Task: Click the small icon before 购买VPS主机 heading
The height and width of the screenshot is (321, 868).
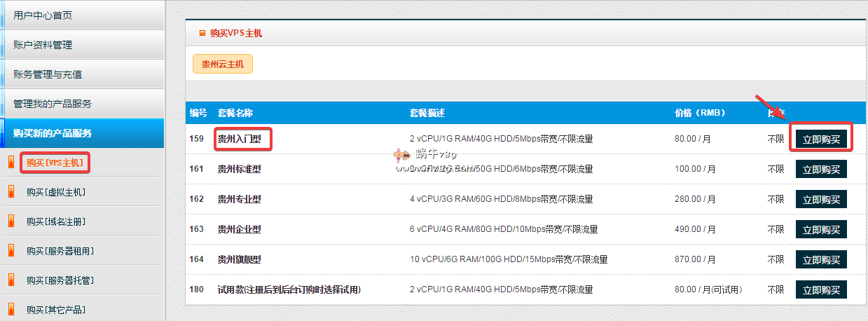Action: pyautogui.click(x=202, y=33)
